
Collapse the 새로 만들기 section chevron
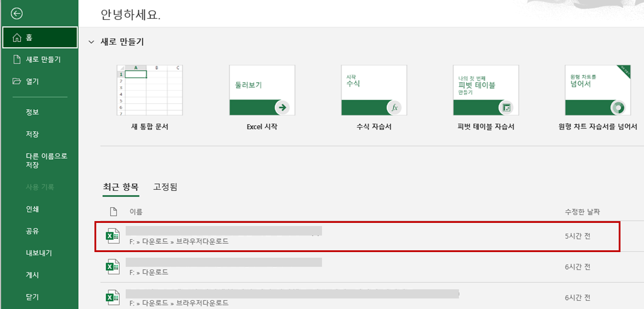tap(91, 42)
